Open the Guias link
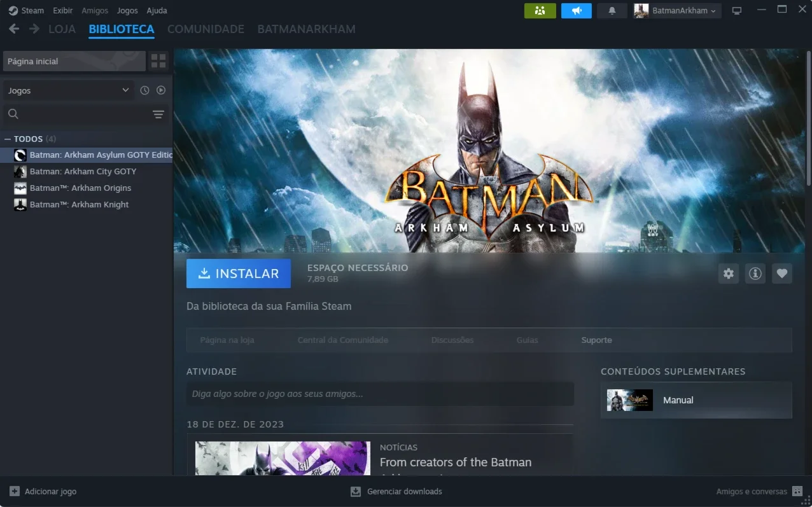The height and width of the screenshot is (507, 812). (528, 340)
